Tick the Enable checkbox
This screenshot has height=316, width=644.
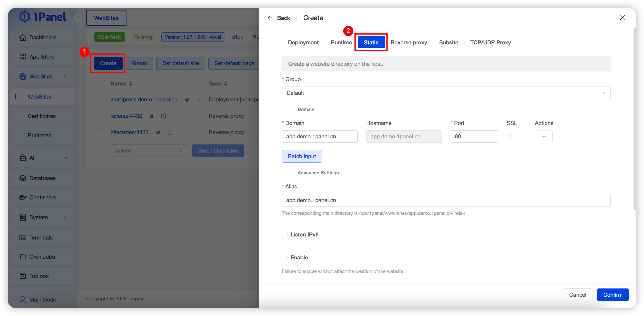284,257
